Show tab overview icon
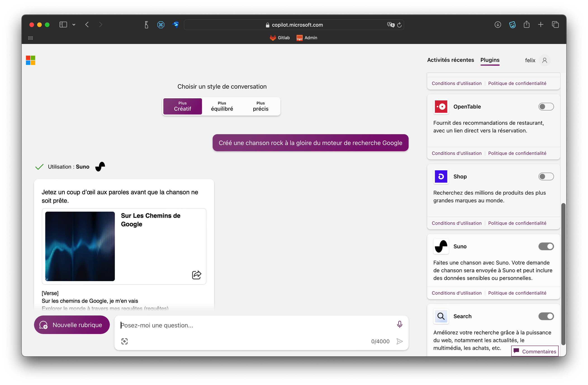Screen dimensions: 588x385 [x=555, y=25]
